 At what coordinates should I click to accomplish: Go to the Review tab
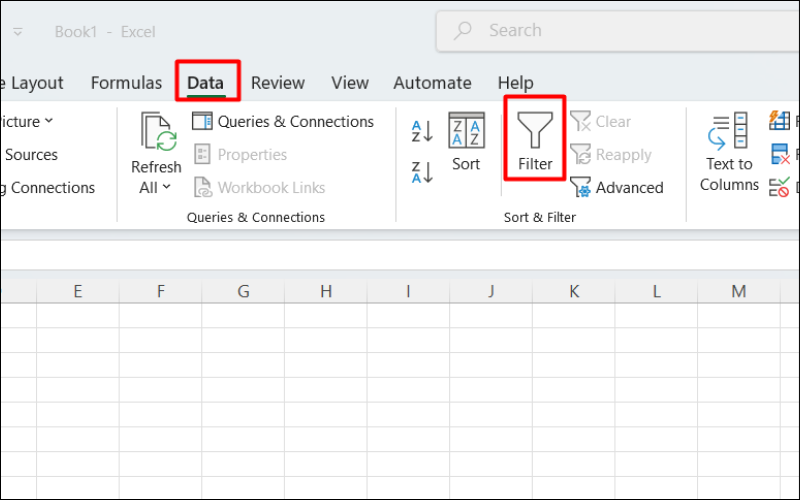pos(278,83)
